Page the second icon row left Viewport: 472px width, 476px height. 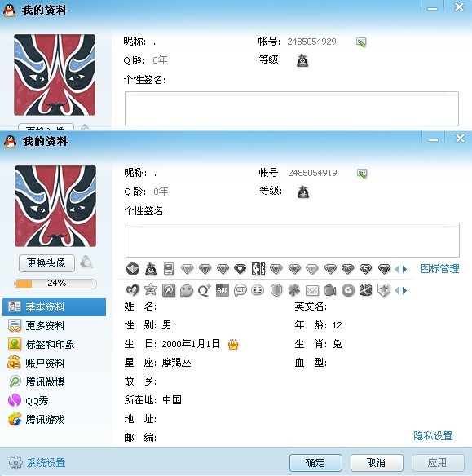pos(397,290)
